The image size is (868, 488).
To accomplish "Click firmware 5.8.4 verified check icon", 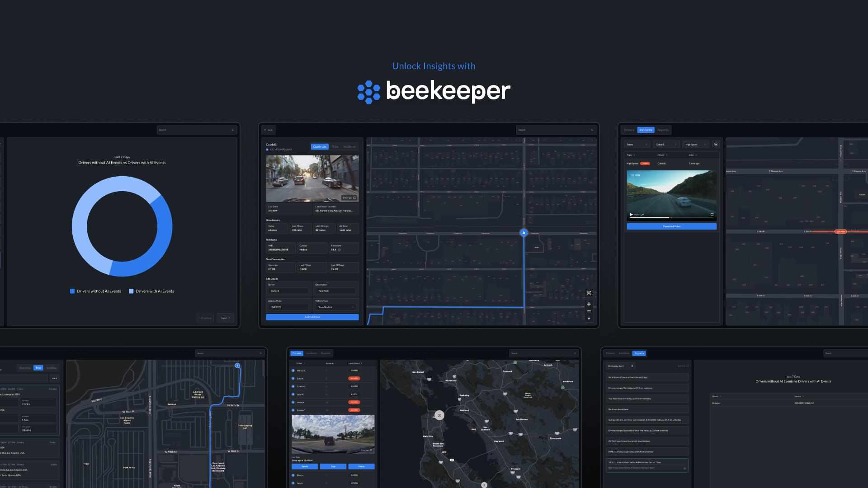I will [340, 250].
